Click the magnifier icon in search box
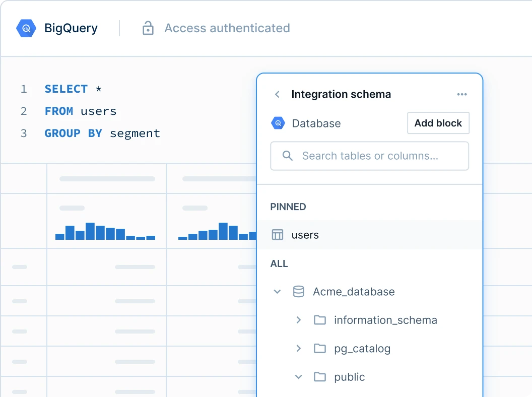The image size is (532, 397). pyautogui.click(x=287, y=156)
